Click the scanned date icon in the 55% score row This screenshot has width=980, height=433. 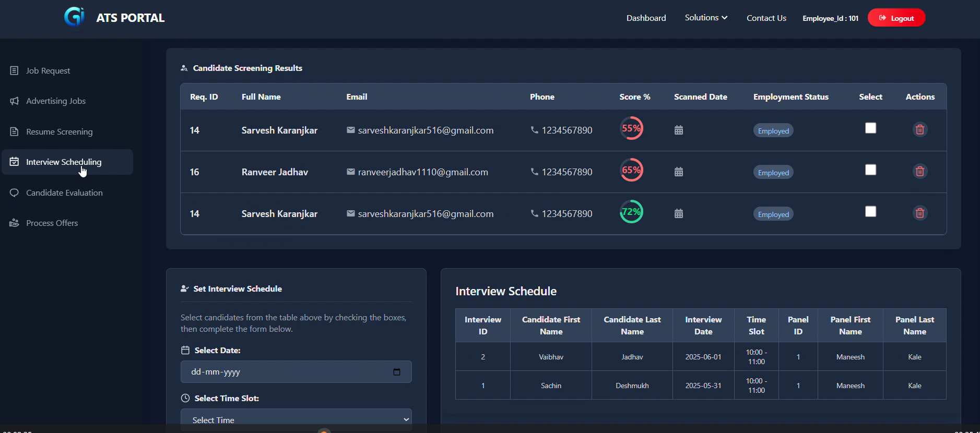pos(678,130)
